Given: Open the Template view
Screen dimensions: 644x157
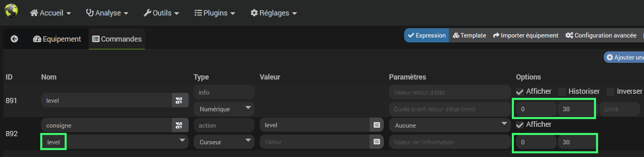Looking at the screenshot, I should pos(470,35).
